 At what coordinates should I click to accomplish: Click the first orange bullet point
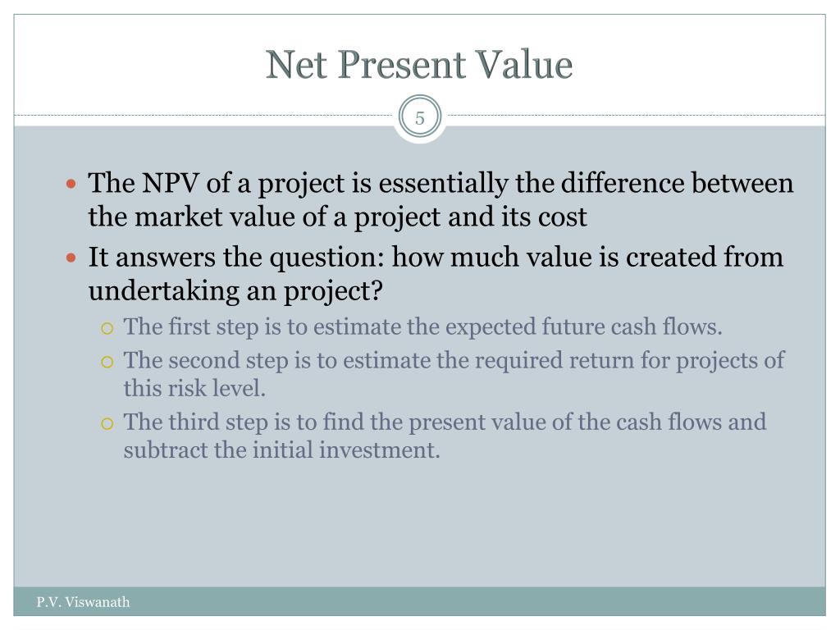click(x=71, y=185)
